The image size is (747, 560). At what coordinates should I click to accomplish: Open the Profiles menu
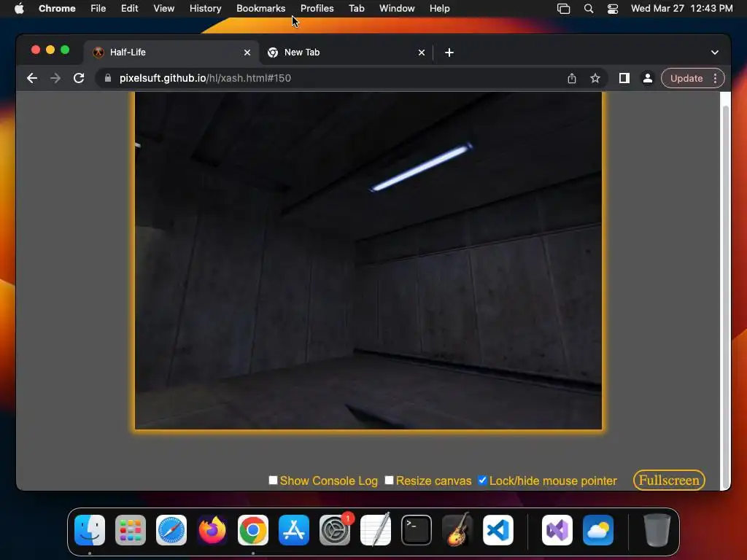317,8
